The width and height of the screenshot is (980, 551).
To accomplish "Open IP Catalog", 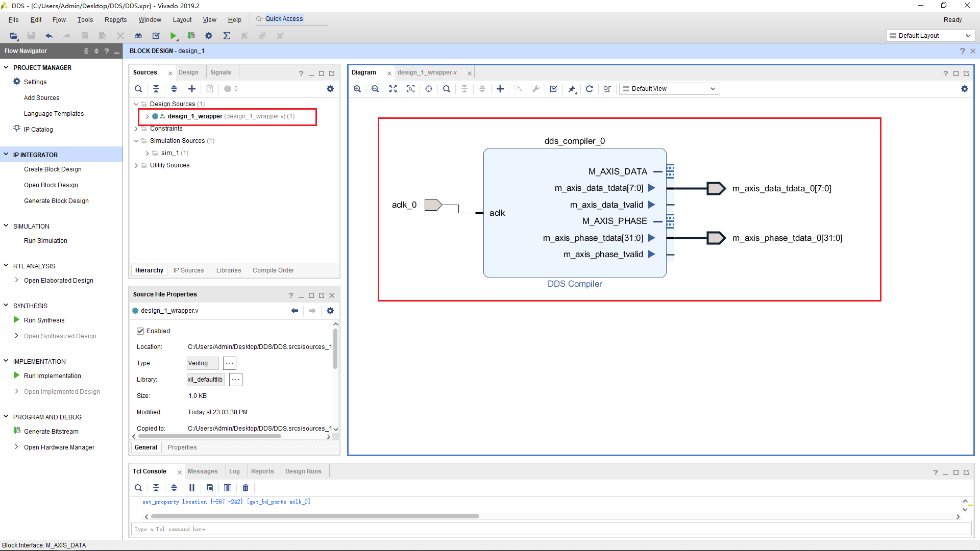I will (x=38, y=130).
